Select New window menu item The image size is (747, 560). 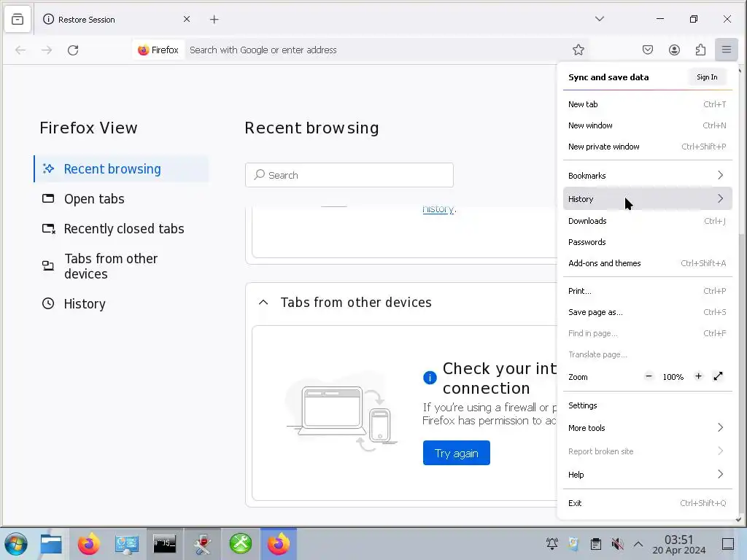click(x=647, y=125)
